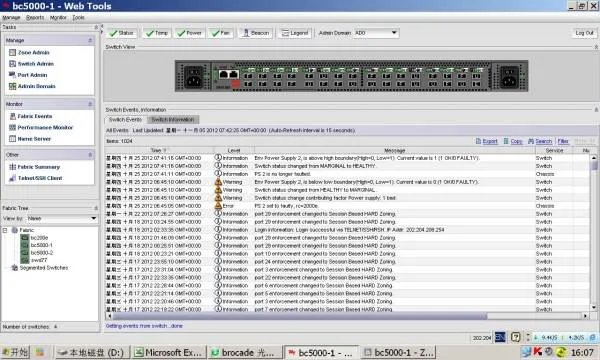600x360 pixels.
Task: Open the Legend button
Action: coord(295,33)
